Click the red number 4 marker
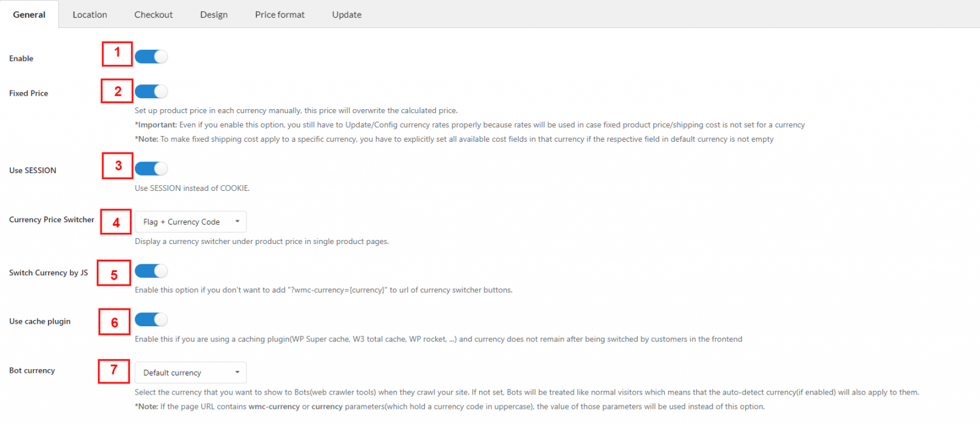Screen dimensions: 980x424 tap(116, 223)
